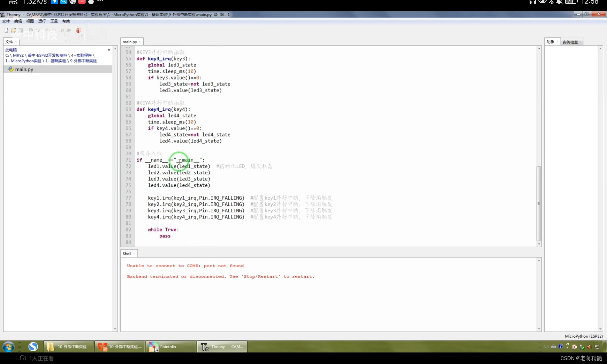
Task: Click the editor vertical scrollbar thumb
Action: click(x=539, y=203)
